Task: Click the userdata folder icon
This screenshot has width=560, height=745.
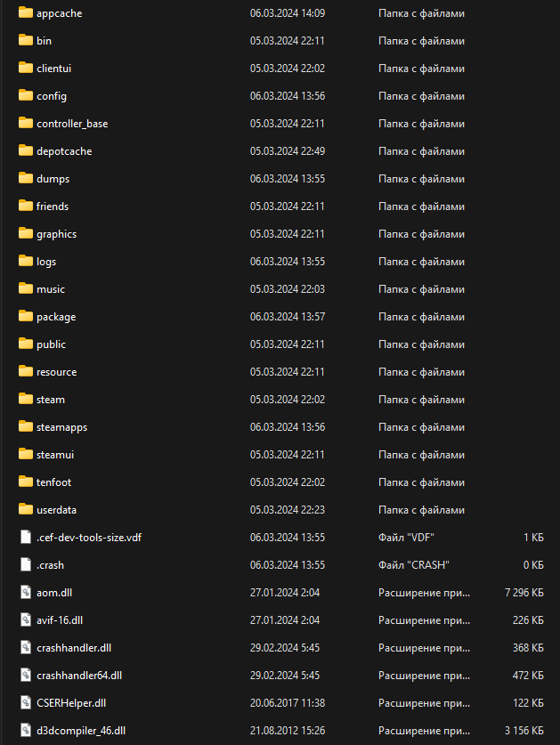Action: click(x=26, y=509)
